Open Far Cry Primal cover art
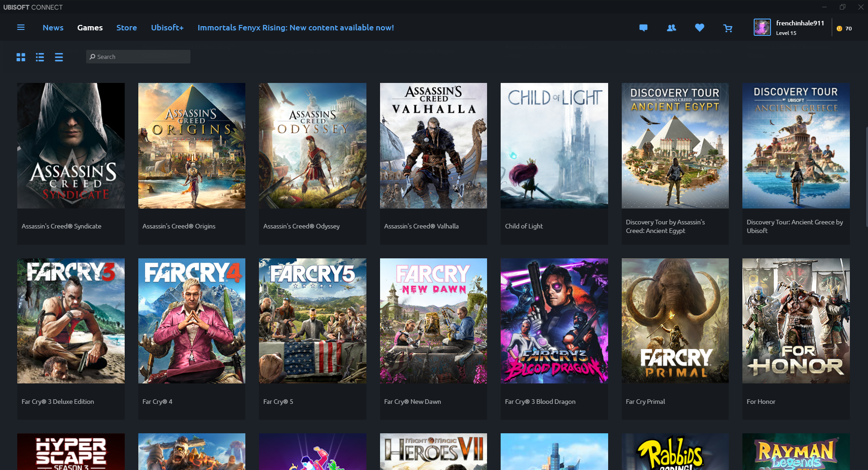This screenshot has height=470, width=868. tap(675, 321)
